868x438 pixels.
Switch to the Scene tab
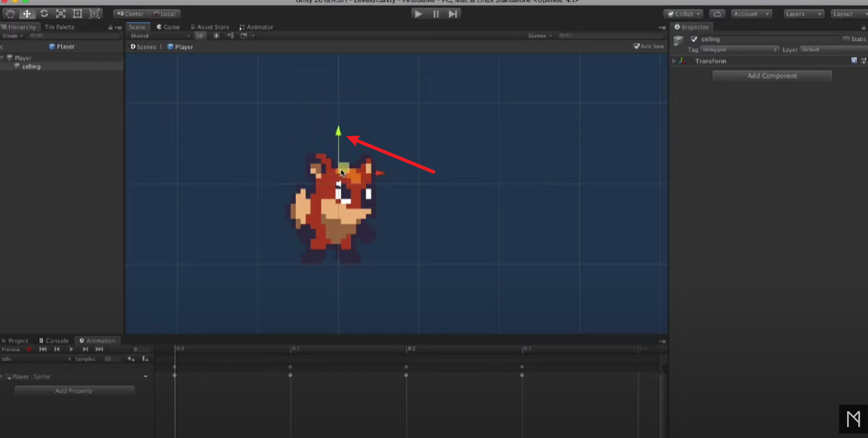pyautogui.click(x=138, y=27)
